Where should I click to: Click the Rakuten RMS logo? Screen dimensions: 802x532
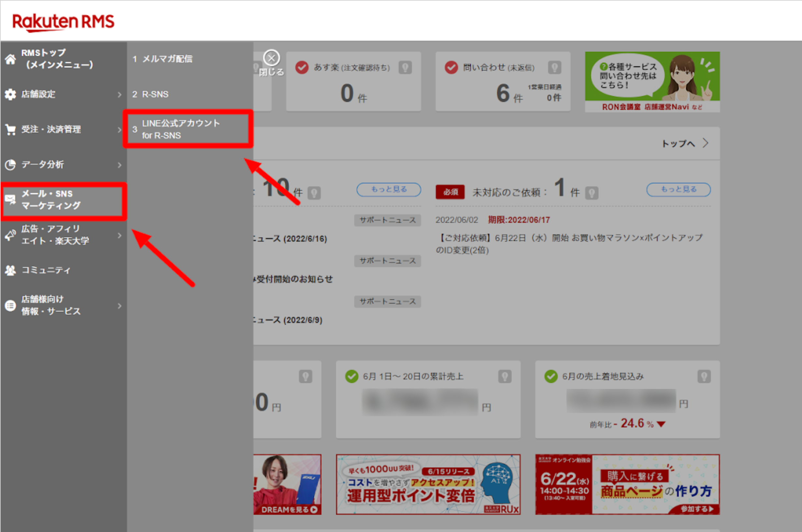(x=63, y=22)
